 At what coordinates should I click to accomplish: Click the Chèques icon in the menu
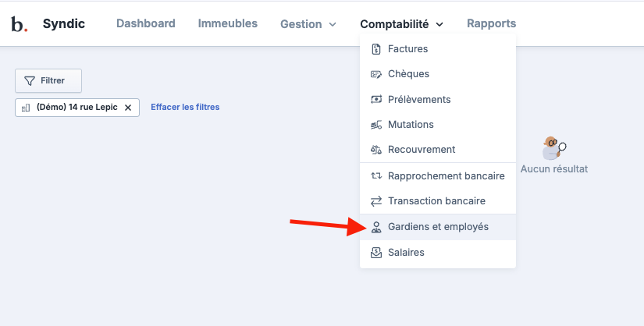pos(375,74)
